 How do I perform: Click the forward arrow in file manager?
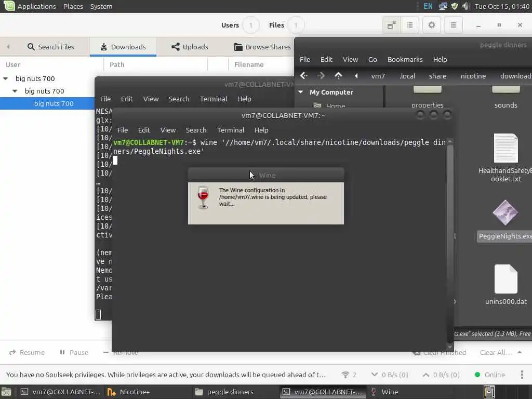click(x=321, y=76)
